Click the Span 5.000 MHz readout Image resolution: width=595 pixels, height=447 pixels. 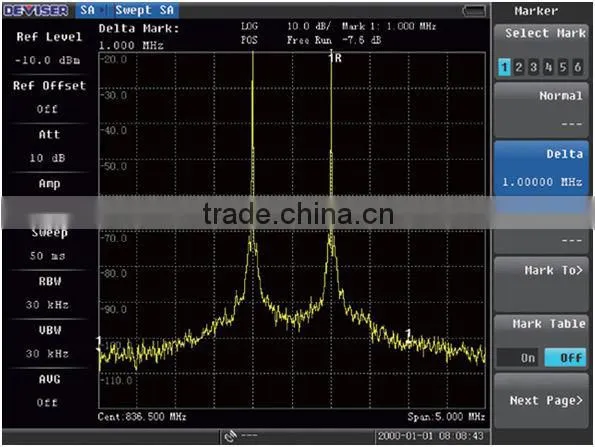tap(446, 417)
